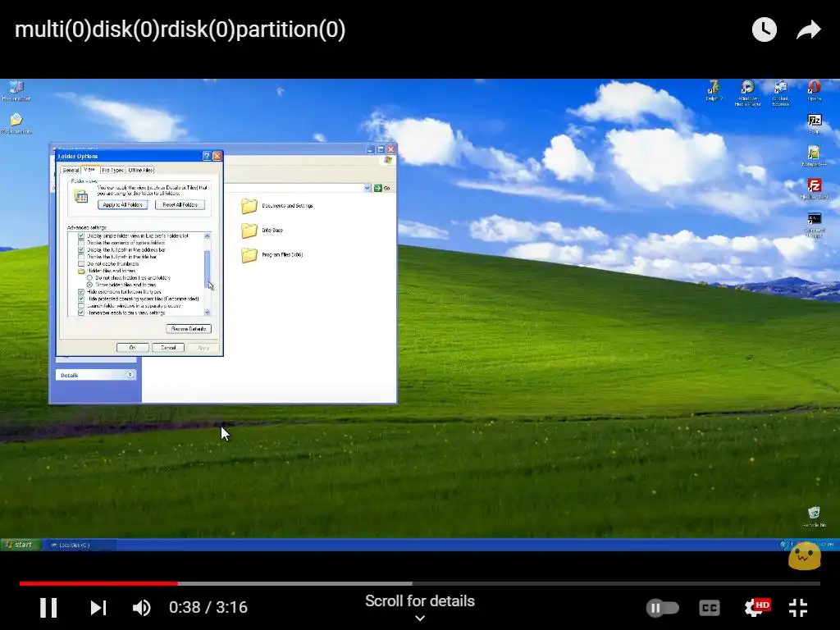Cancel the Folder Options dialog

[x=168, y=348]
